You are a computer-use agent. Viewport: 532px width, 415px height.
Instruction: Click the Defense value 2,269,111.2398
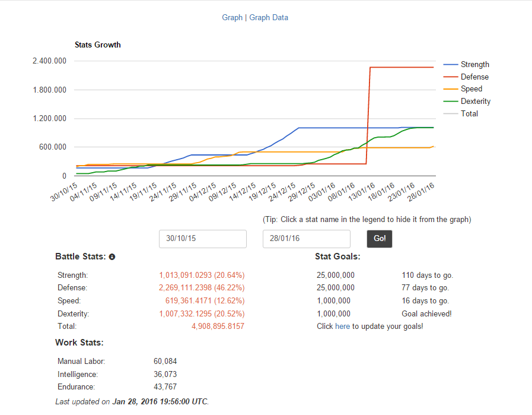coord(185,288)
